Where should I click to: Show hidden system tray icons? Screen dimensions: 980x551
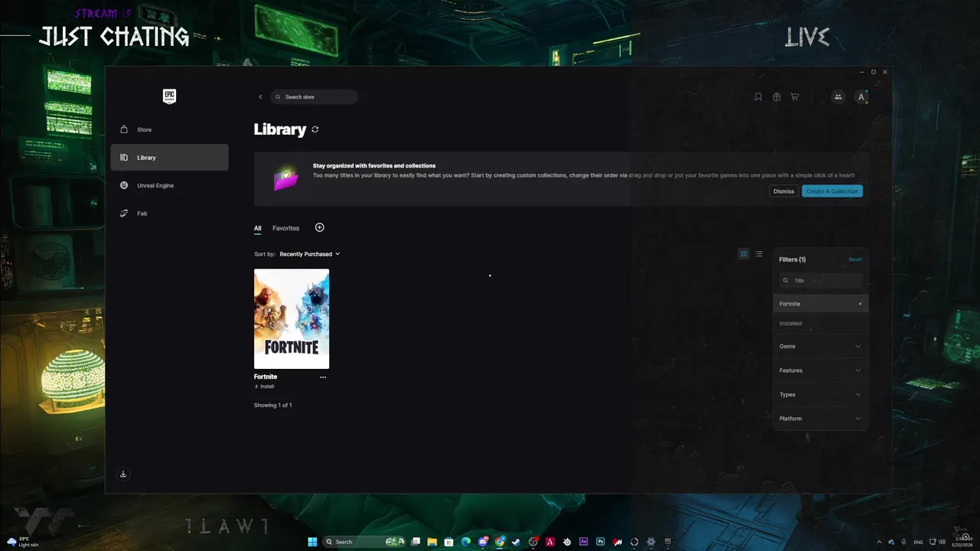tap(879, 542)
